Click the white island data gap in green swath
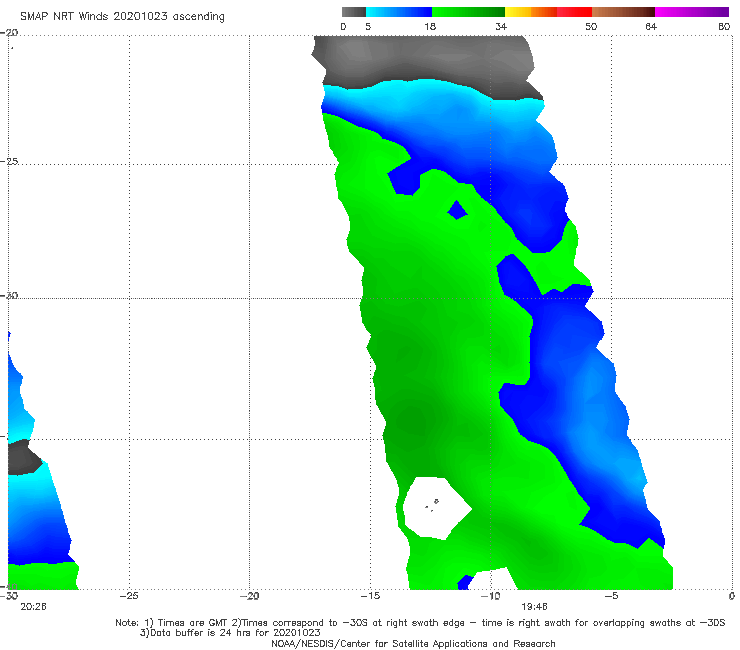Viewport: 740px width, 650px height. (437, 507)
